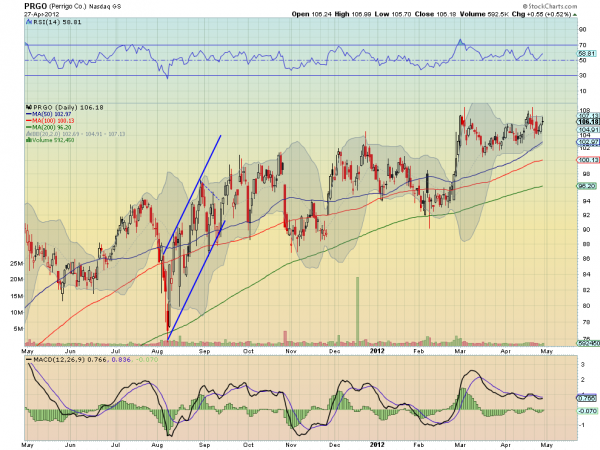
Task: Click the Aug label under the price panel
Action: click(x=157, y=351)
